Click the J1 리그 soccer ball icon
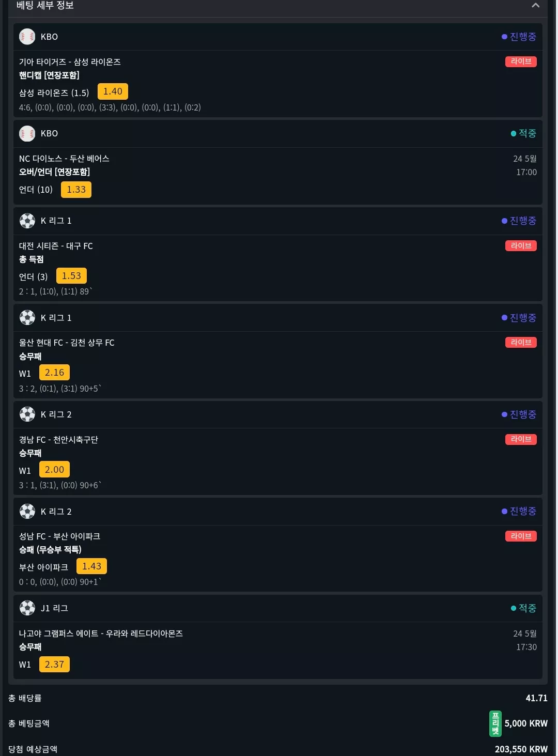Screen dimensions: 558x756 tap(27, 608)
